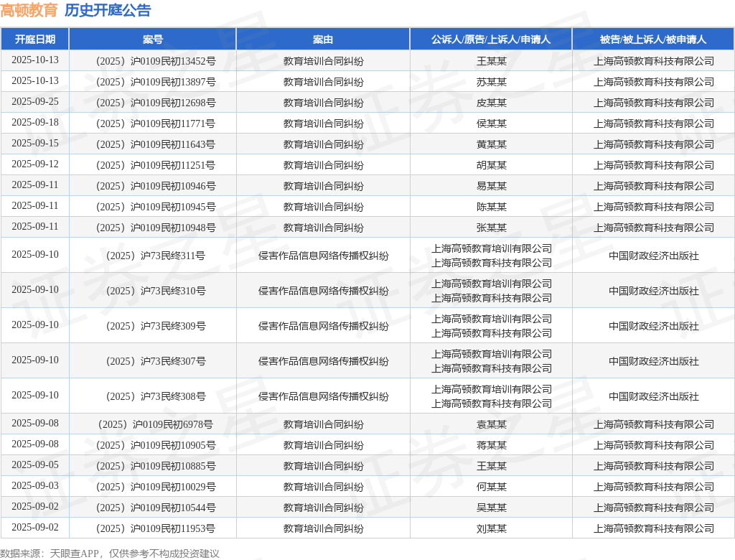Click the date 2025-09-18
This screenshot has height=560, width=735.
point(35,123)
